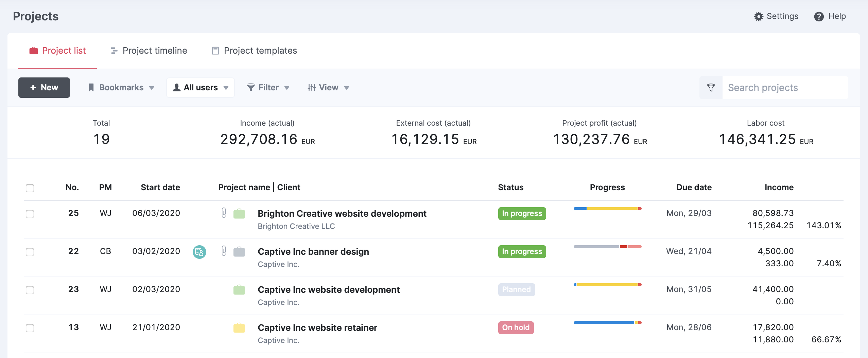Sort by the Due date column header

694,187
